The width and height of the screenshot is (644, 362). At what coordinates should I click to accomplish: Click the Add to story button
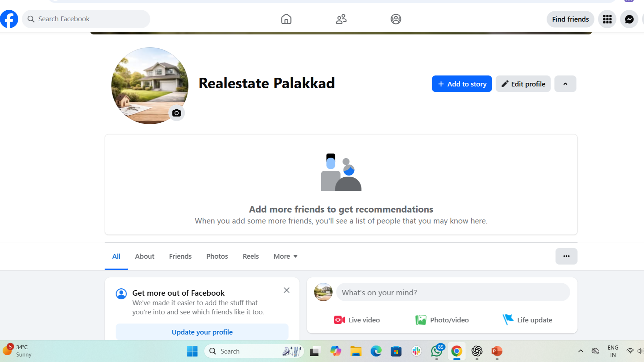click(462, 84)
